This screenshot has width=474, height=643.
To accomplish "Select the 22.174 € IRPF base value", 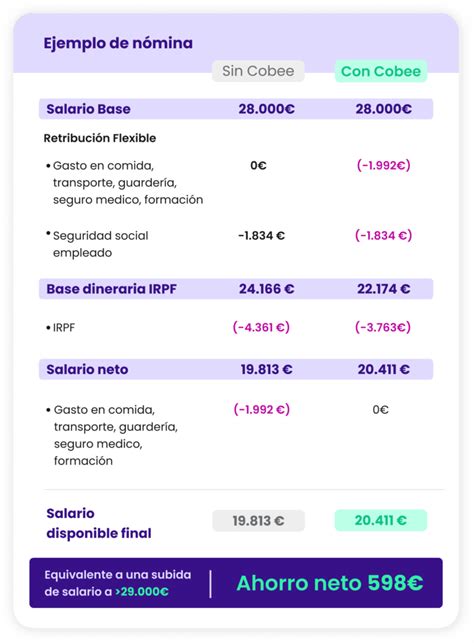I will coord(383,289).
